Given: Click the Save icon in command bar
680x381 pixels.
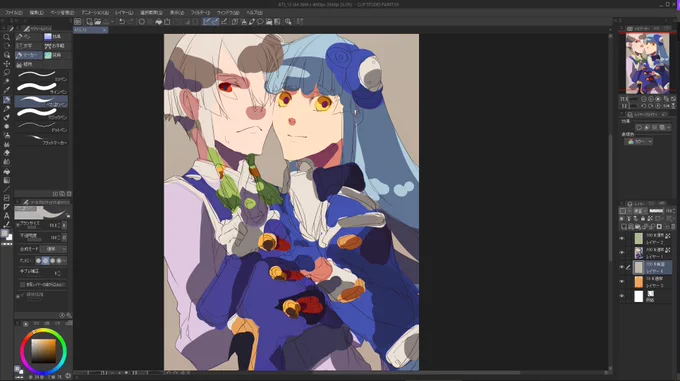Looking at the screenshot, I should (106, 22).
